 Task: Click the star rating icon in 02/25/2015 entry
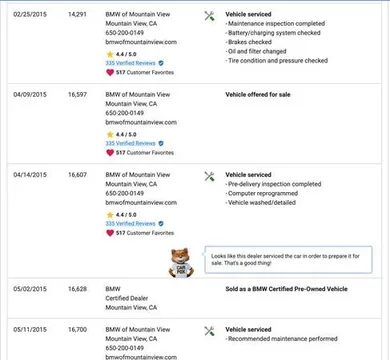tap(110, 54)
